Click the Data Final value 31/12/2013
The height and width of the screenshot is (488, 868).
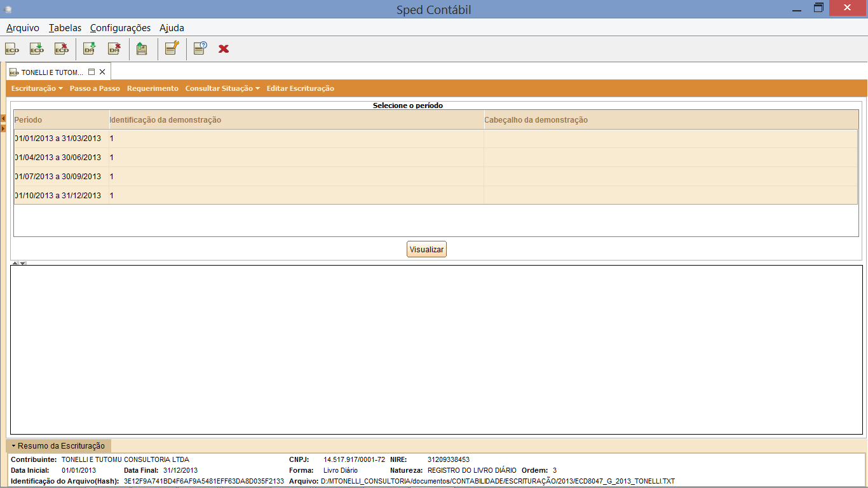[x=180, y=470]
